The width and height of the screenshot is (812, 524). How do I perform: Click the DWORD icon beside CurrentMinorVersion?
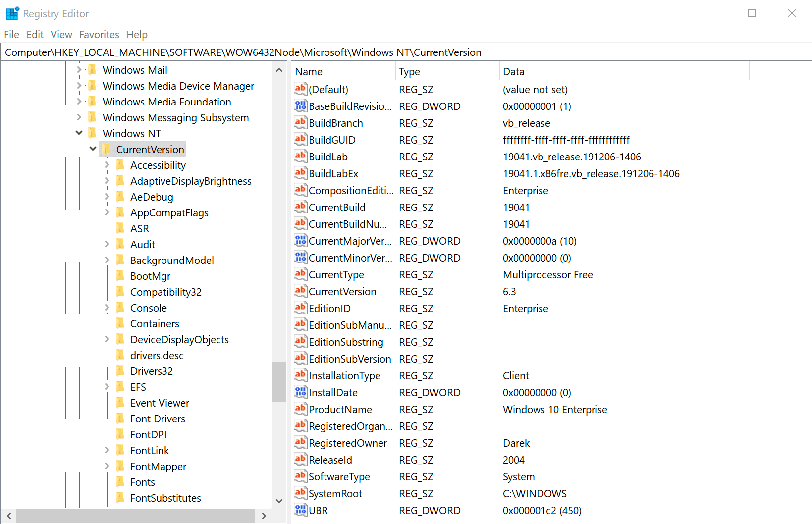[300, 257]
